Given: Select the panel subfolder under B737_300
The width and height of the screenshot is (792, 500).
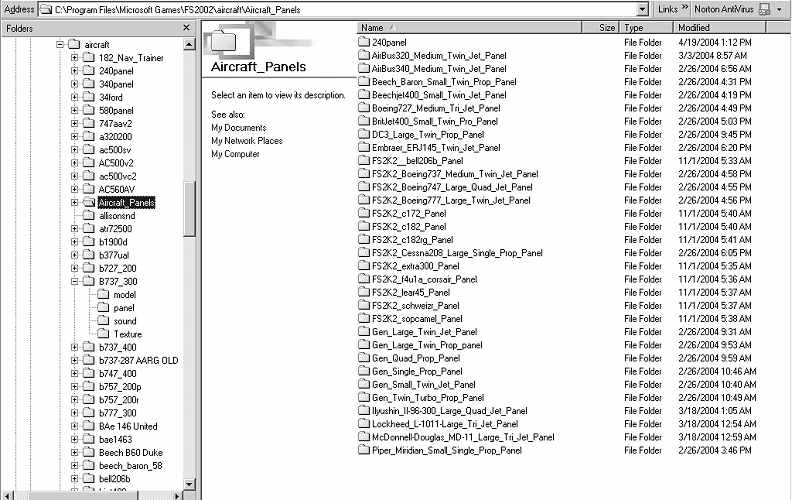Looking at the screenshot, I should coord(124,308).
